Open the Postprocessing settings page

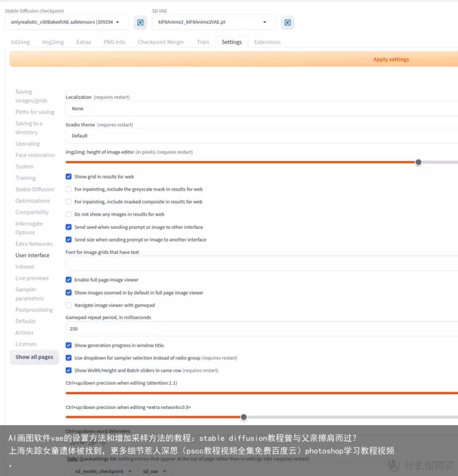(34, 310)
